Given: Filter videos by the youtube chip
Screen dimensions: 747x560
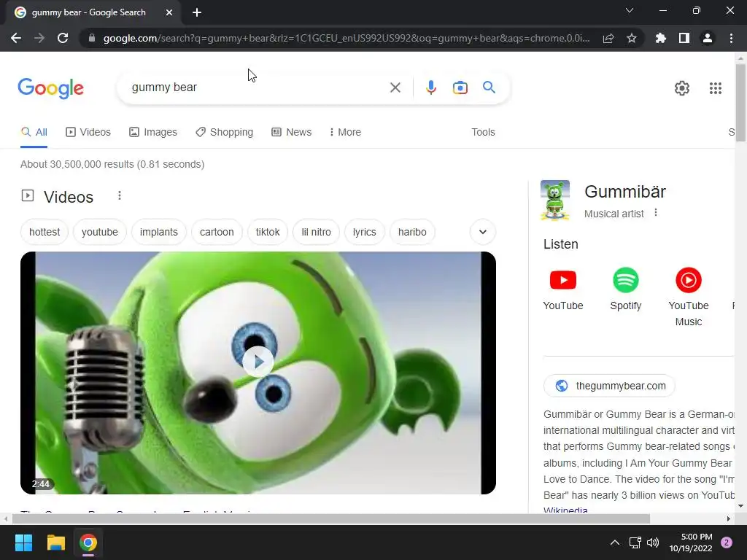Looking at the screenshot, I should 99,232.
